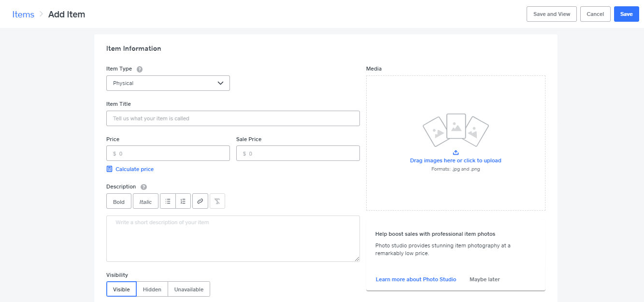Toggle Bold formatting in the description toolbar
Viewport: 644px width, 302px height.
pyautogui.click(x=118, y=201)
